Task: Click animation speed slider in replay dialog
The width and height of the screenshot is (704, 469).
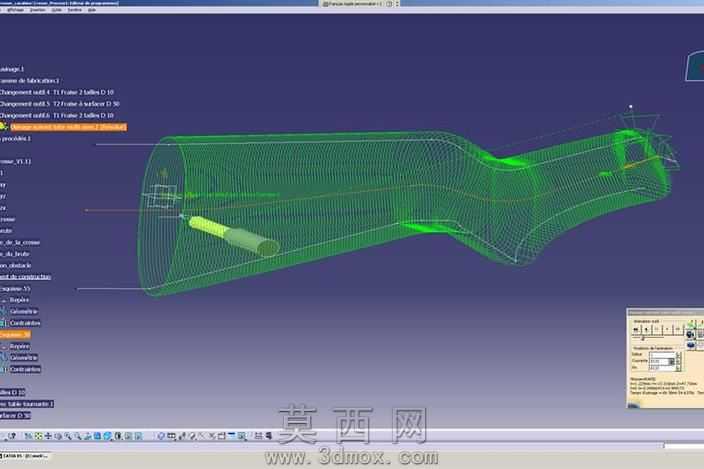Action: [x=642, y=338]
